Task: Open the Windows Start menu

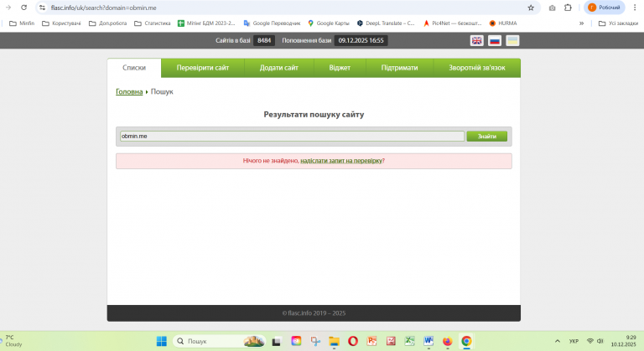Action: 161,341
